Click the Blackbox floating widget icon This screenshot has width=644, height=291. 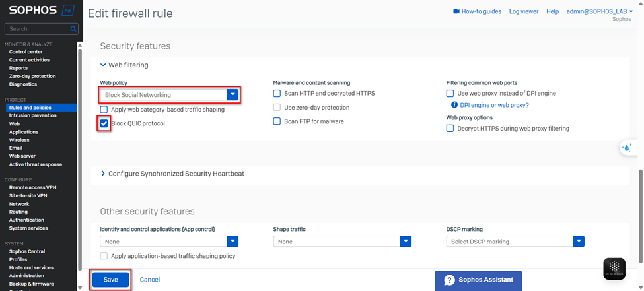point(614,268)
